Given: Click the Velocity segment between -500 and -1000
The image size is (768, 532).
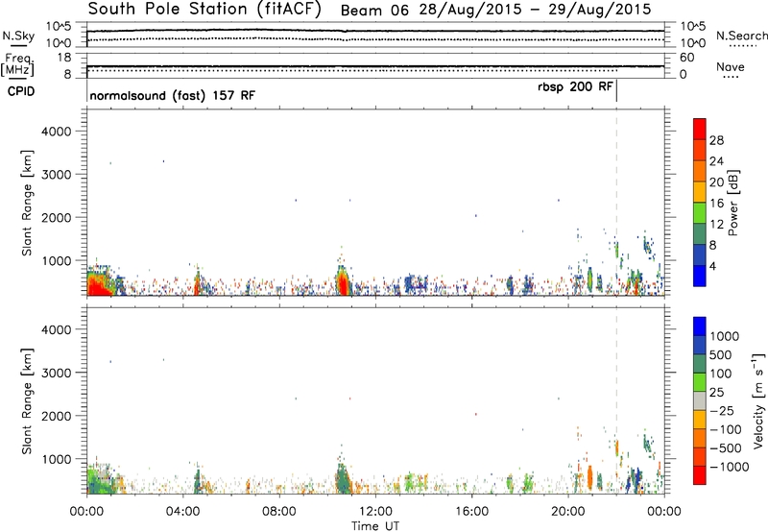Looking at the screenshot, I should click(700, 456).
